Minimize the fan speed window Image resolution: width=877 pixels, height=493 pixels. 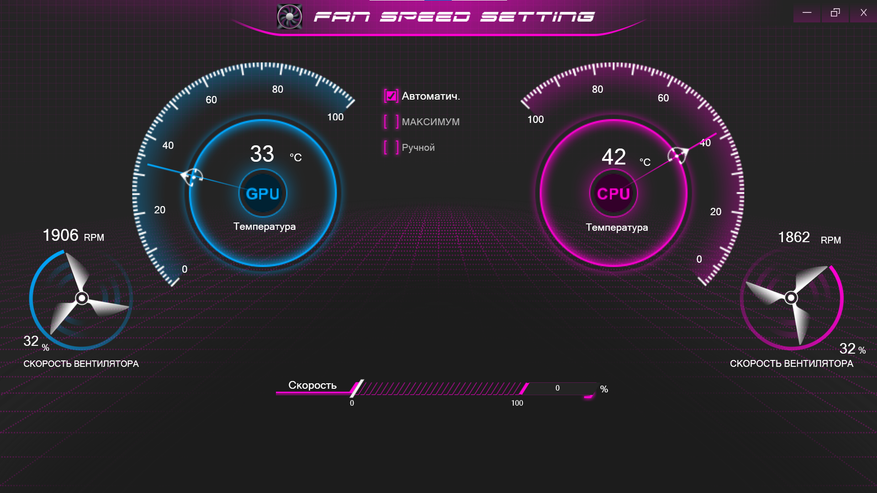(807, 12)
